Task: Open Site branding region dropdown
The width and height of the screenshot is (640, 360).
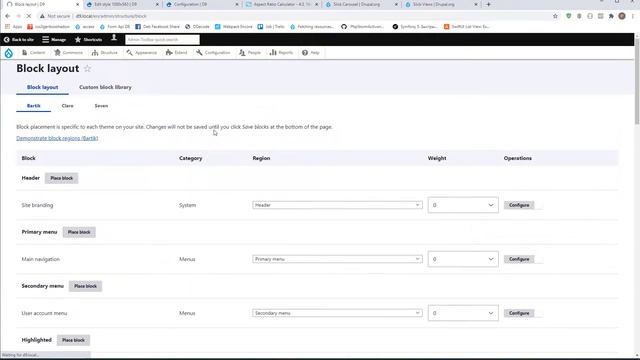Action: (337, 205)
